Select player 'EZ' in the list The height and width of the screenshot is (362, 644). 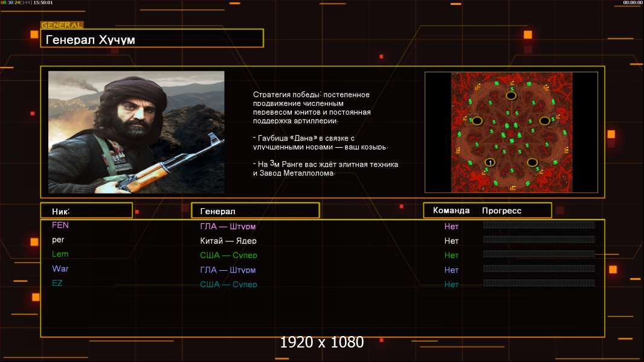click(57, 283)
